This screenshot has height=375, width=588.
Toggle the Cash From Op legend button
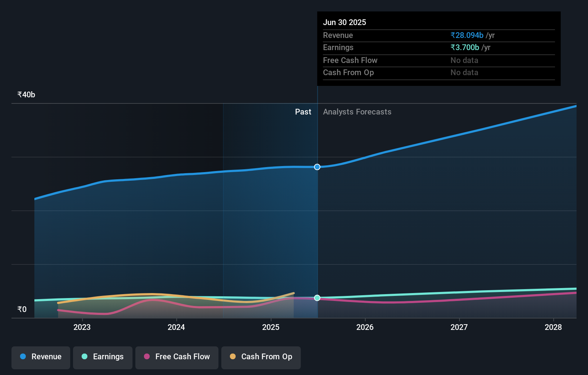(x=261, y=357)
